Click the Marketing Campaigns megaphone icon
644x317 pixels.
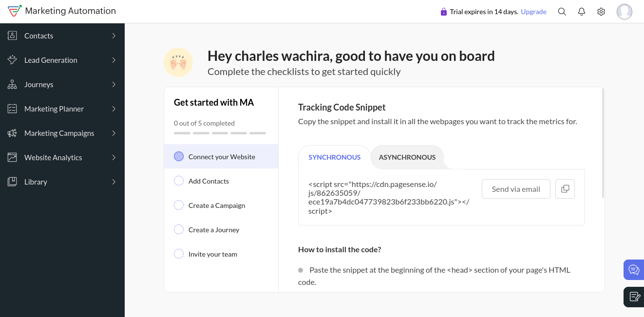point(12,133)
